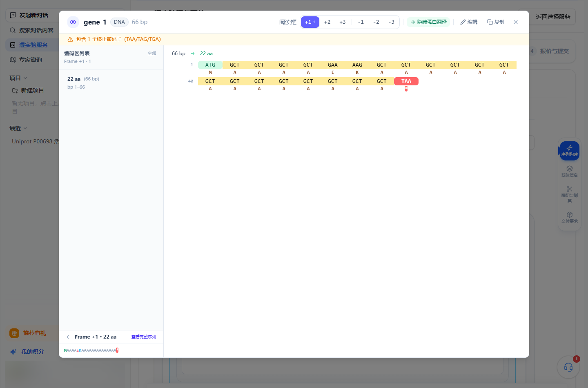Screen dimensions: 588x388
Task: Switch to reading frame +3
Action: 343,22
